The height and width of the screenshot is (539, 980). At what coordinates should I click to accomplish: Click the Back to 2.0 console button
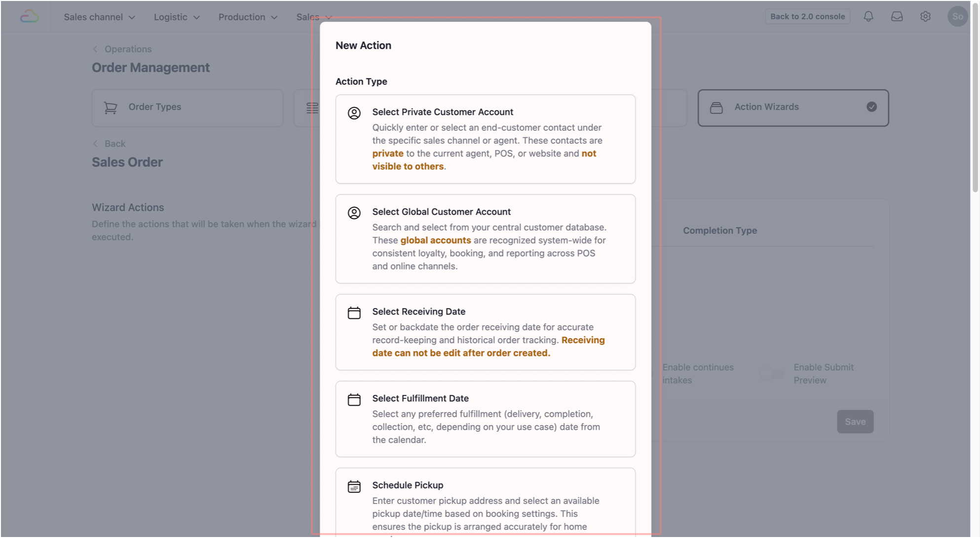pyautogui.click(x=807, y=17)
